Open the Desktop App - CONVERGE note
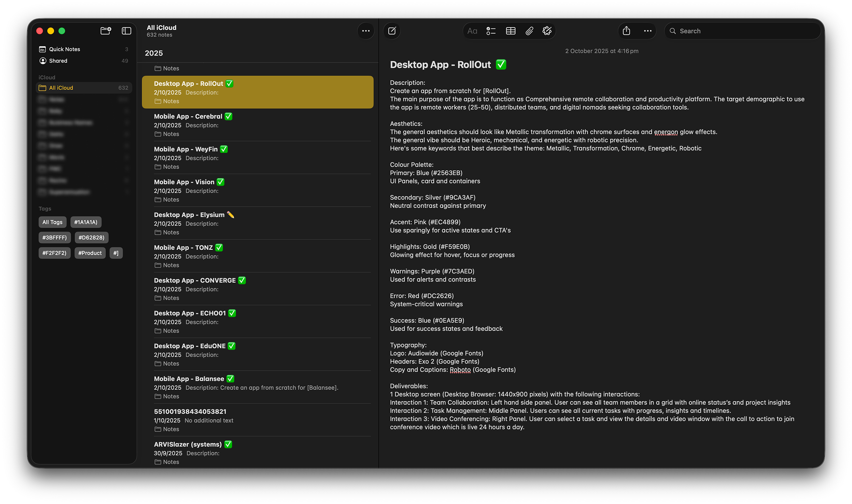Screen dimensions: 852x504 (258, 289)
